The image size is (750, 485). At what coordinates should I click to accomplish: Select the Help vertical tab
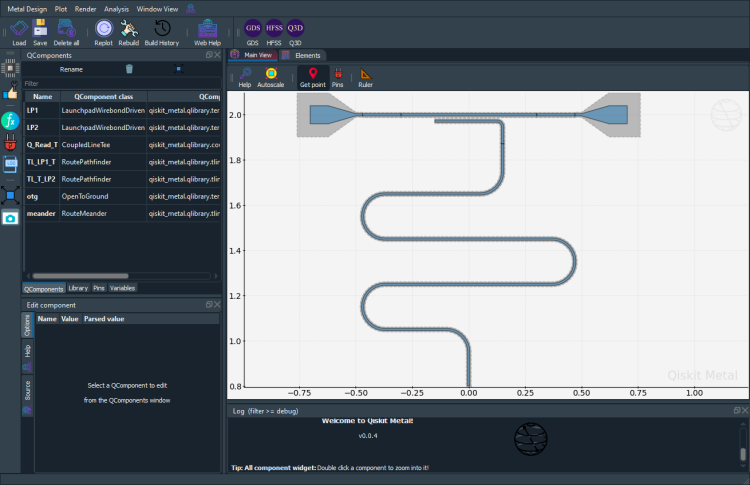(x=27, y=356)
